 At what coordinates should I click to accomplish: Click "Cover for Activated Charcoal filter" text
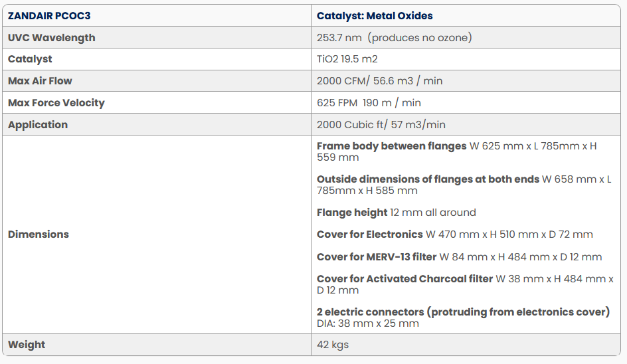404,279
